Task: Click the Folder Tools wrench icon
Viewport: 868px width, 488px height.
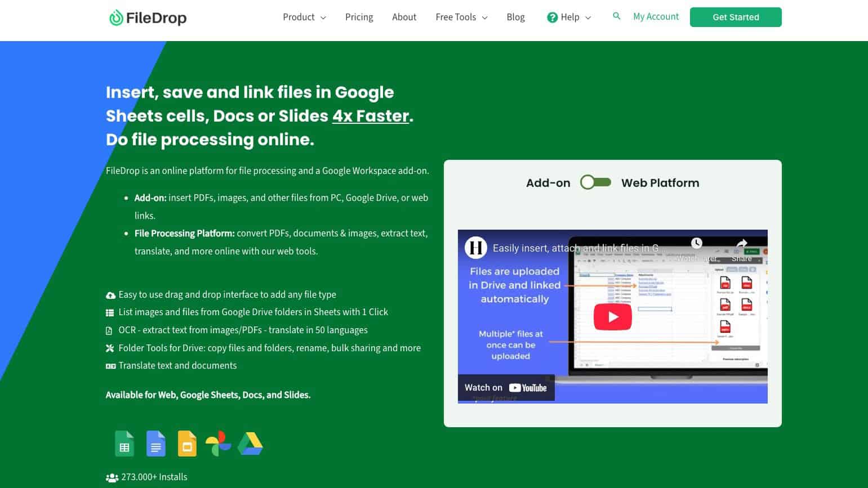Action: coord(110,348)
